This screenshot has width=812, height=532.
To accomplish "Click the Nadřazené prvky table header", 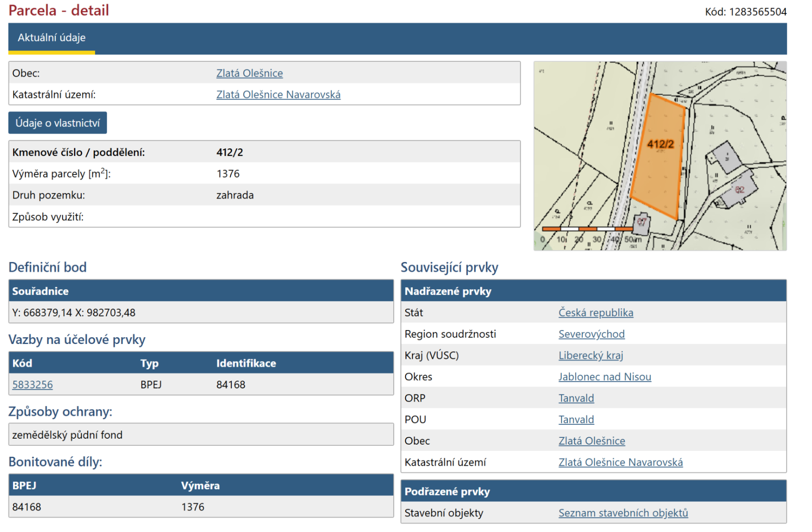I will click(594, 291).
